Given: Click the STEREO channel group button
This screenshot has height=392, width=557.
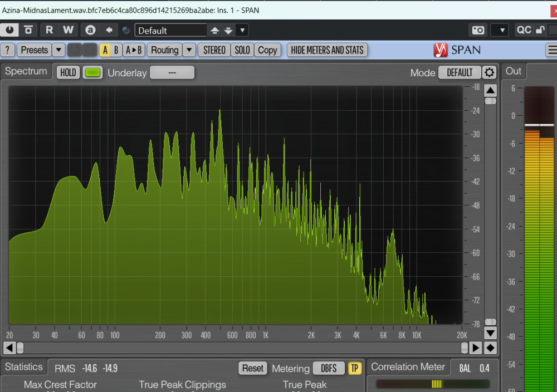Looking at the screenshot, I should pyautogui.click(x=214, y=50).
